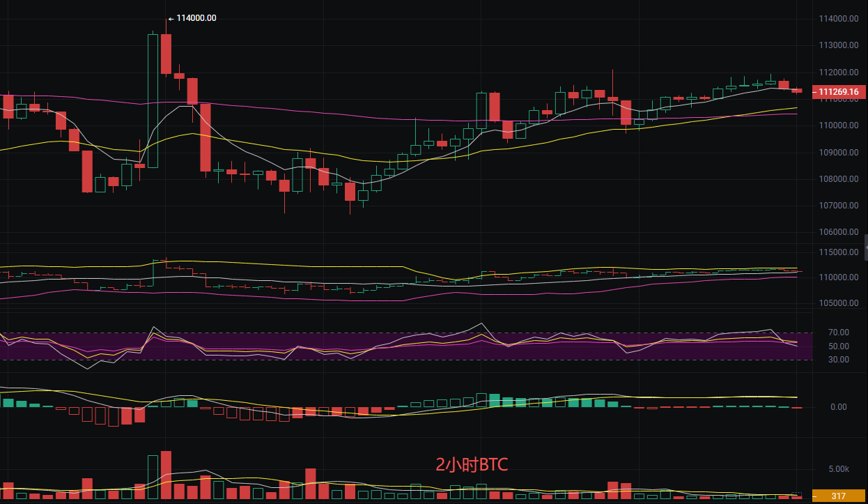
Task: Click the RSI 30.00 level label
Action: (x=839, y=360)
